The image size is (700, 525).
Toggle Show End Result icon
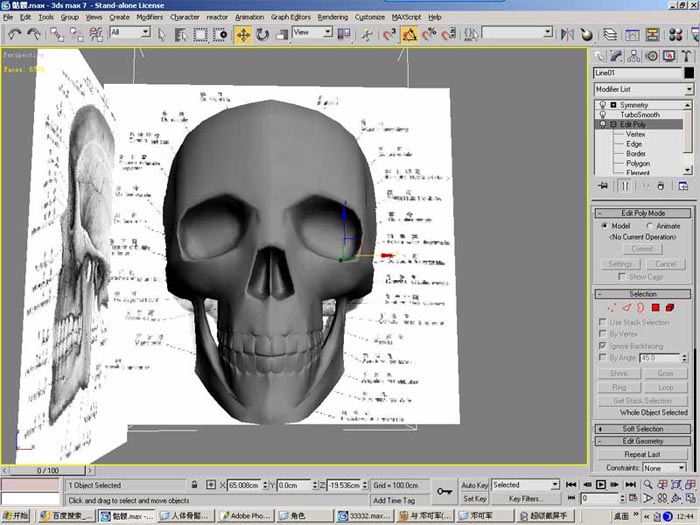coord(624,186)
